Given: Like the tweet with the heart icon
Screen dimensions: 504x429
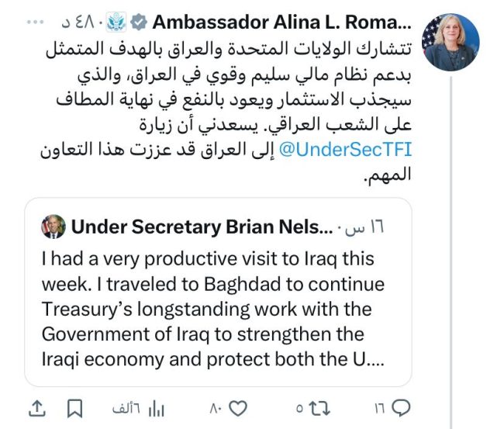Looking at the screenshot, I should [x=238, y=408].
